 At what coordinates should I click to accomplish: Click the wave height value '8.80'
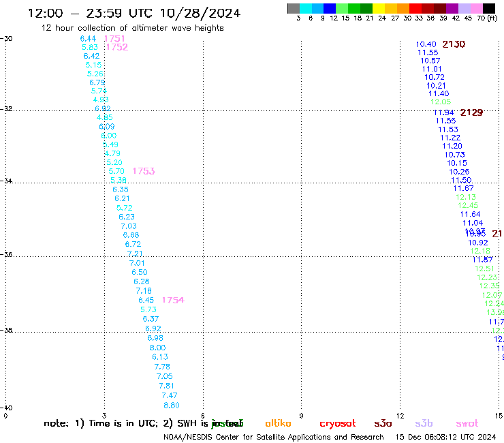pos(172,406)
